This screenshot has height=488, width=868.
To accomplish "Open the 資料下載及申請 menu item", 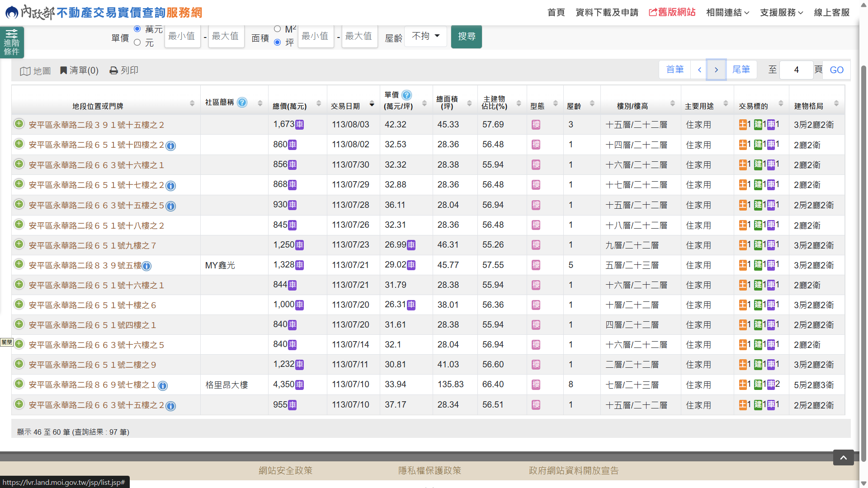I will [x=607, y=13].
